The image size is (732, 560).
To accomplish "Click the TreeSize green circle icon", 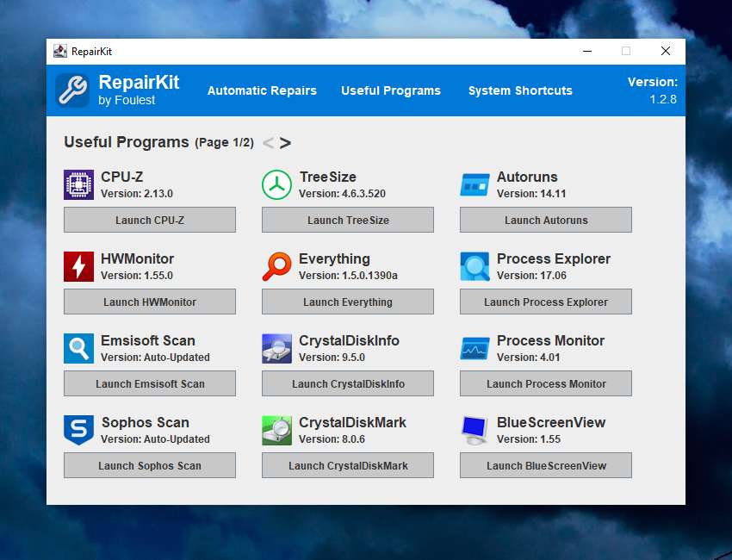I will tap(276, 184).
